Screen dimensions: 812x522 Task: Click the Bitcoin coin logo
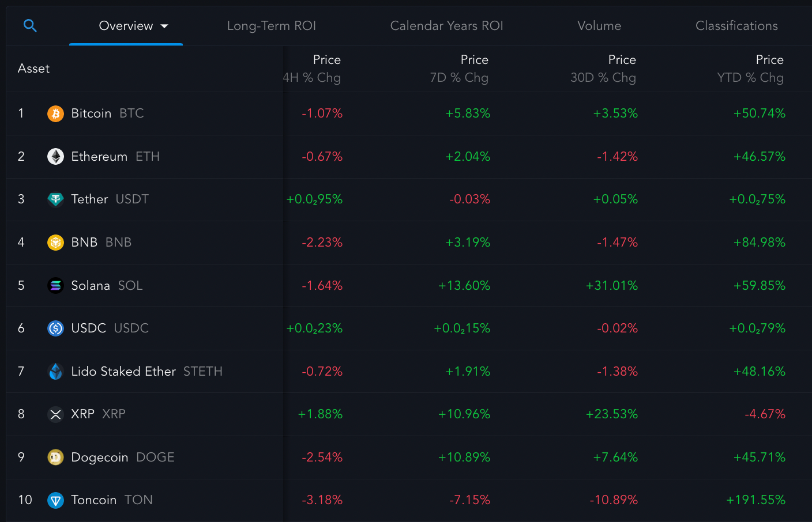[55, 114]
